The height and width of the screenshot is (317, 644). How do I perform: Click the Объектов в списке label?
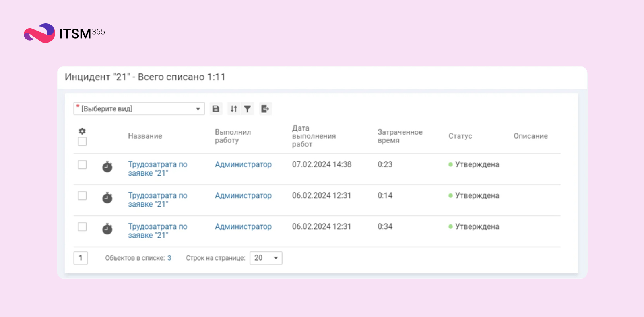[x=135, y=258]
